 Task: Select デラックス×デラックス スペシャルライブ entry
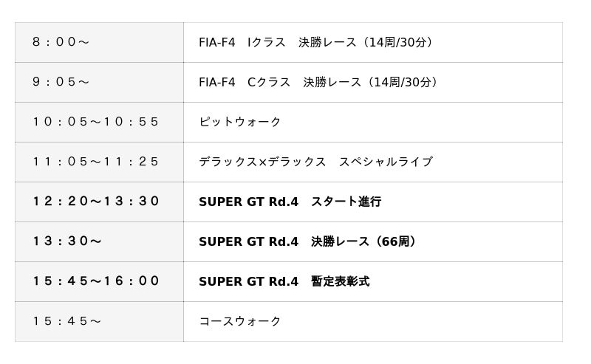coord(316,162)
